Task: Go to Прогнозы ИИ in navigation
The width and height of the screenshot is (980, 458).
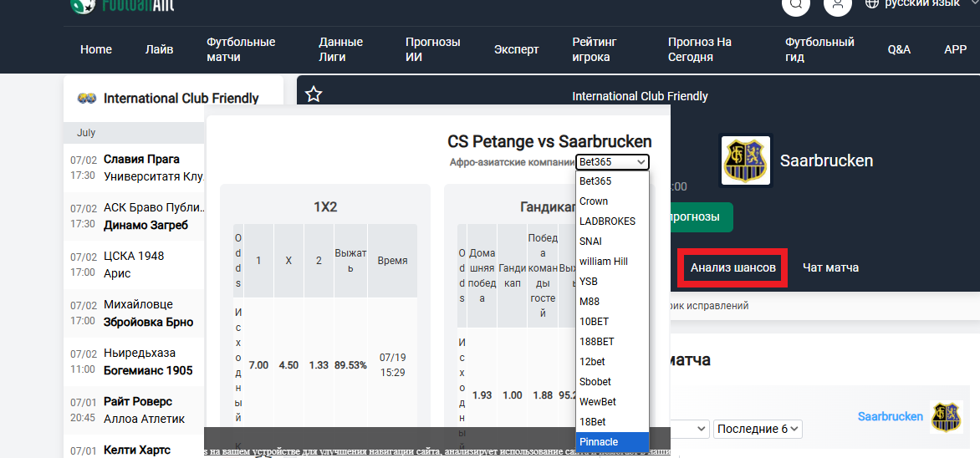Action: pos(432,49)
